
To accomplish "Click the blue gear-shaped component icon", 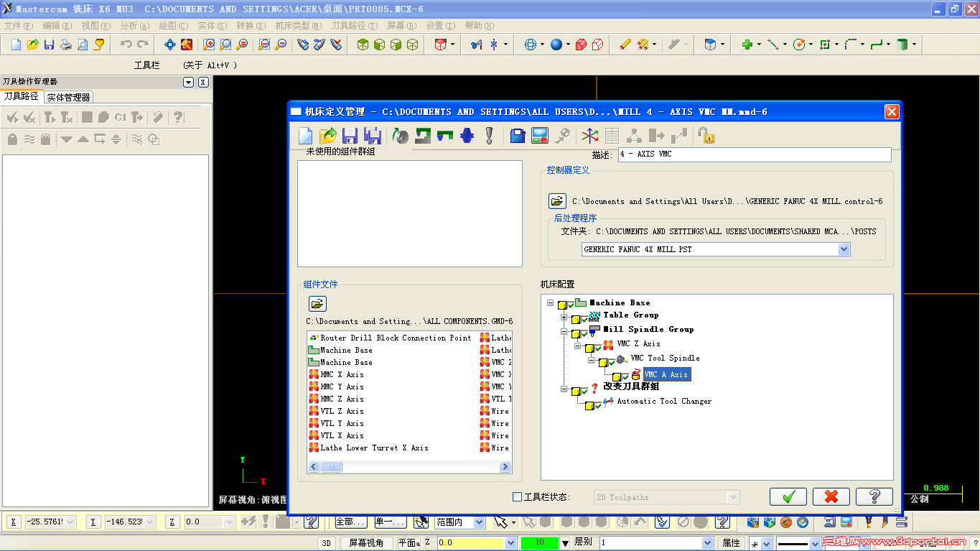I will point(467,136).
